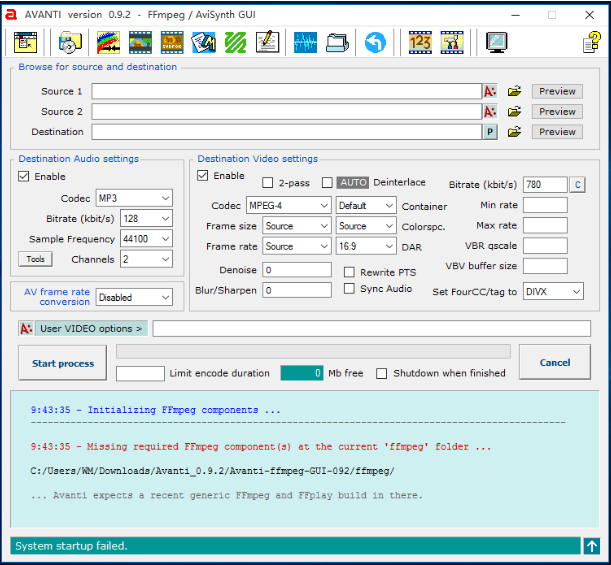Viewport: 611px width, 565px height.
Task: Click the disc and folder toolbar icon
Action: (x=69, y=42)
